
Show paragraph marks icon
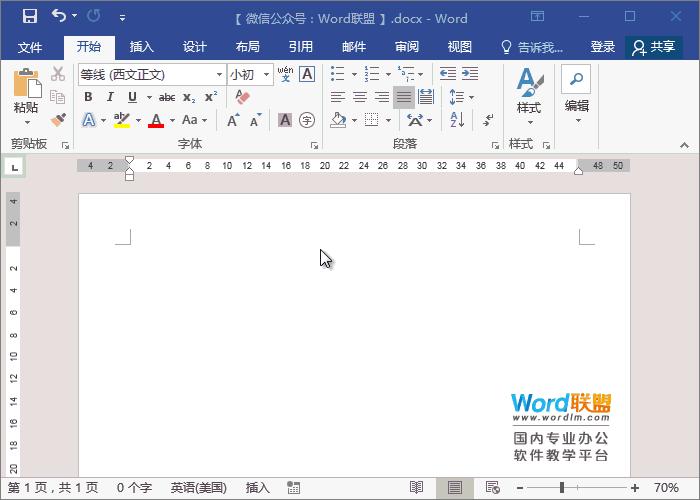(x=488, y=120)
